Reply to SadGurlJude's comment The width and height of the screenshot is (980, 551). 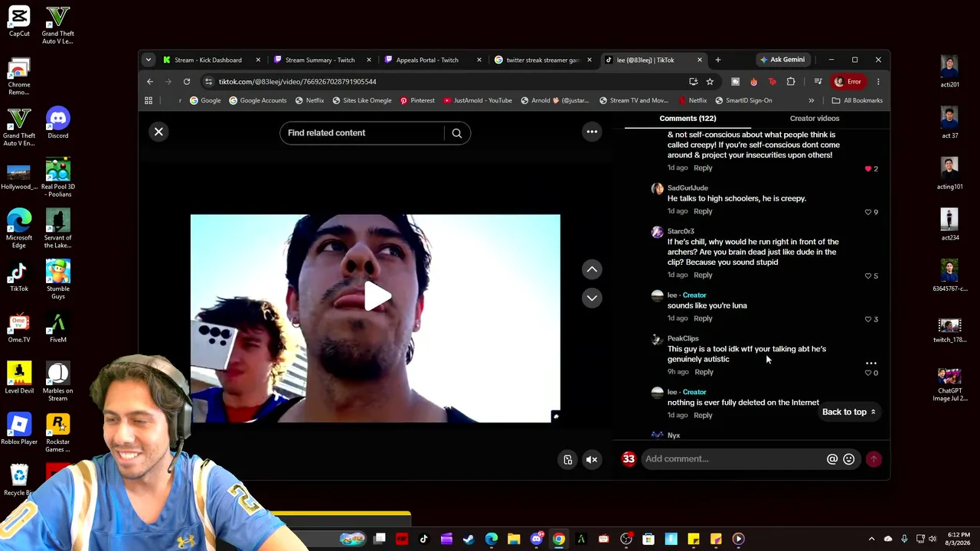(703, 211)
